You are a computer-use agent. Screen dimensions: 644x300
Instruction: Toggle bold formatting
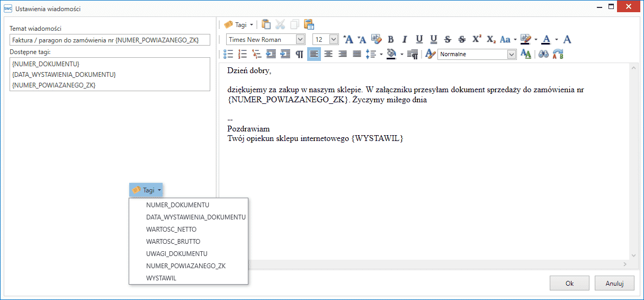click(x=391, y=39)
